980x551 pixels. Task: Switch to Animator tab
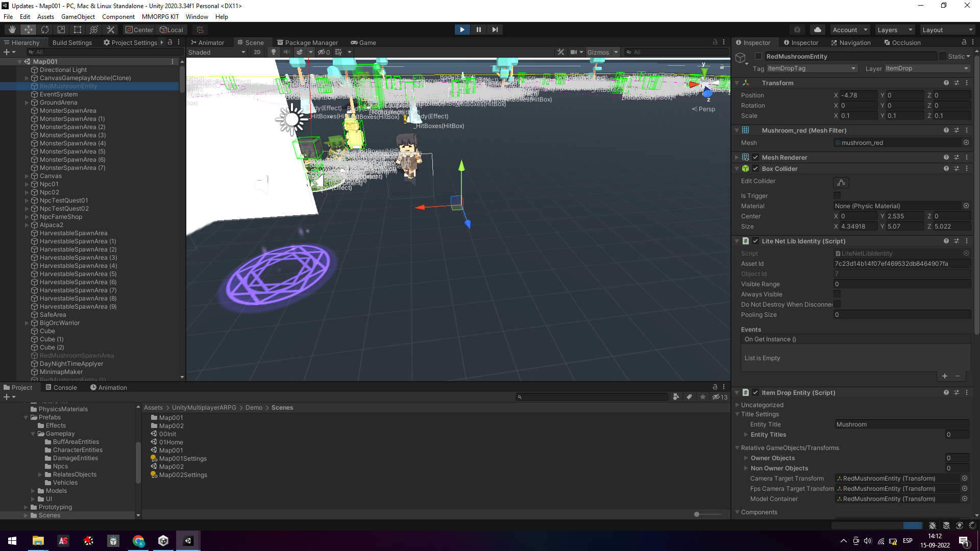tap(207, 42)
